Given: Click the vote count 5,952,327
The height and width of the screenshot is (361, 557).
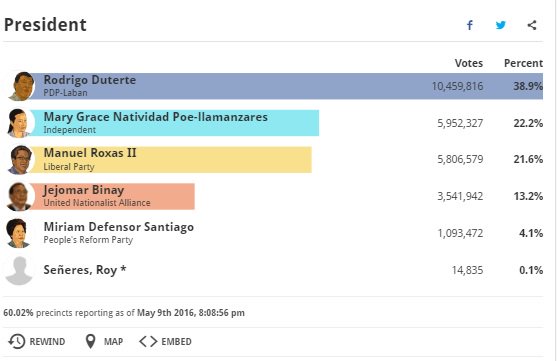Looking at the screenshot, I should 460,123.
